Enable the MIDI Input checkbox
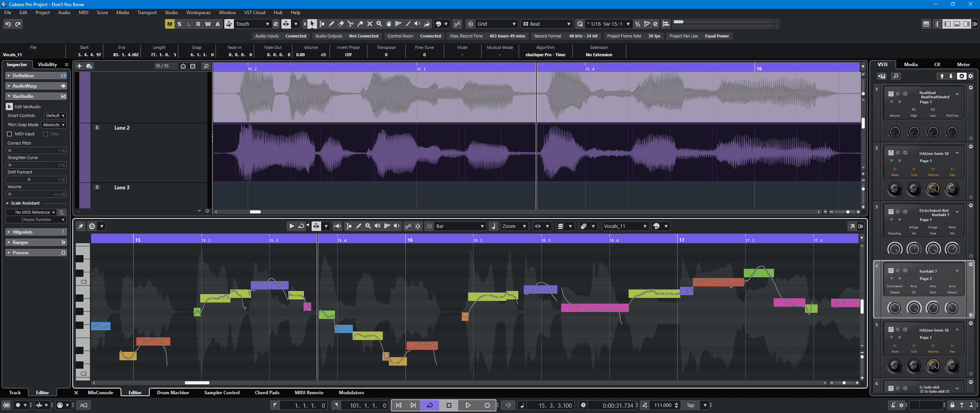The height and width of the screenshot is (413, 980). 10,134
